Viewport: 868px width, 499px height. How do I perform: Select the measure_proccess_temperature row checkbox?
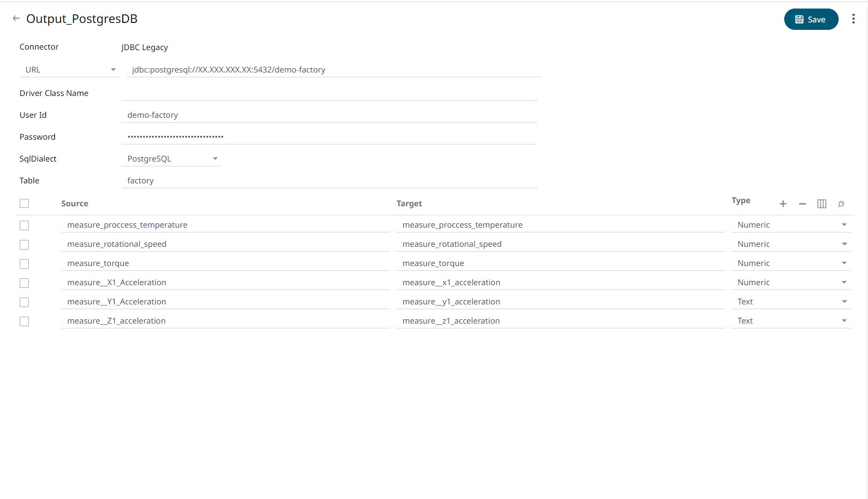25,226
